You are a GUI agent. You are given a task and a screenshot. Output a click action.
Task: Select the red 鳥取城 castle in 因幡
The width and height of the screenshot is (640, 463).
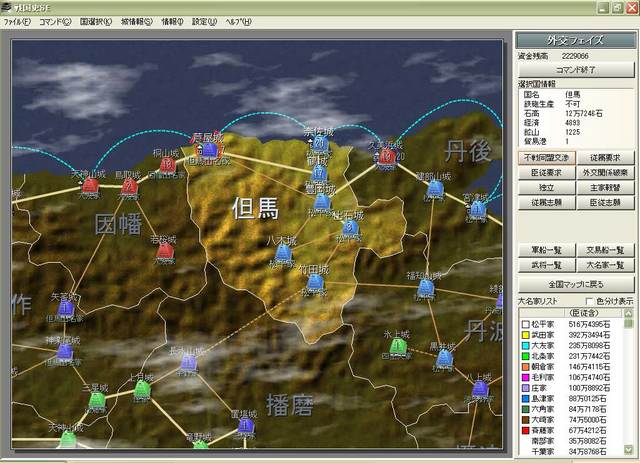tap(129, 187)
